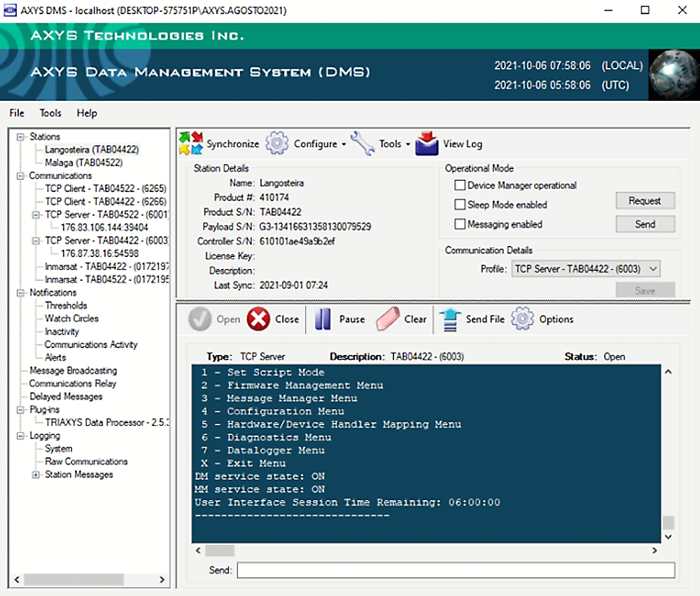Collapse the Notifications tree node
The height and width of the screenshot is (596, 700).
coord(20,293)
